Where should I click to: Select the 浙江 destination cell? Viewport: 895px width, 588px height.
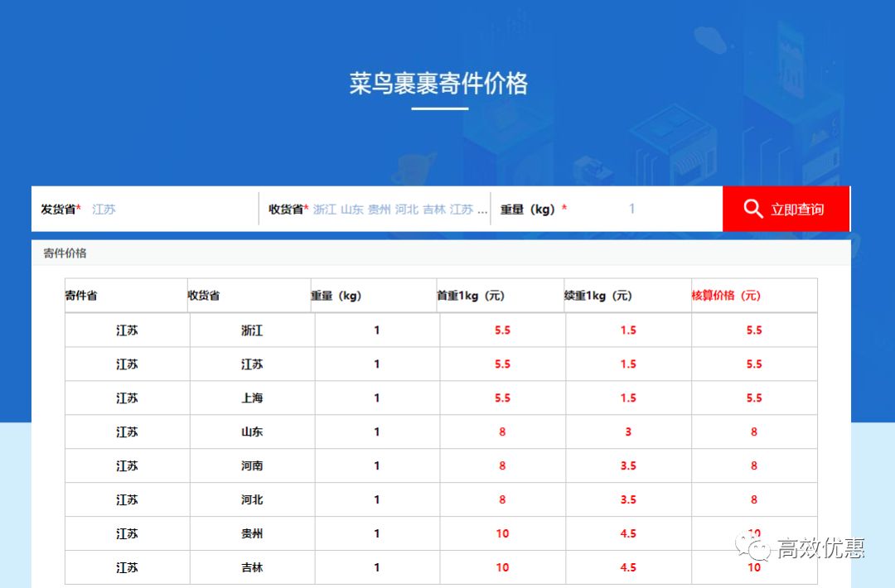coord(252,330)
